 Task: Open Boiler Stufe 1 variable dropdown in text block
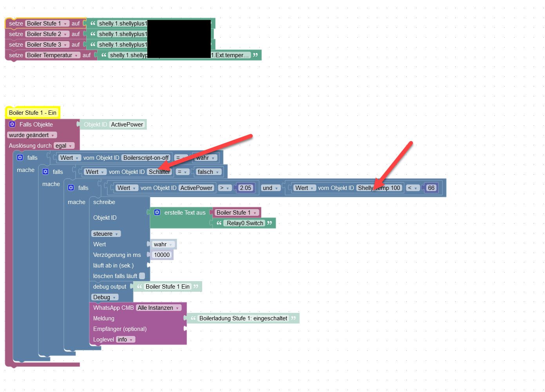coord(237,213)
